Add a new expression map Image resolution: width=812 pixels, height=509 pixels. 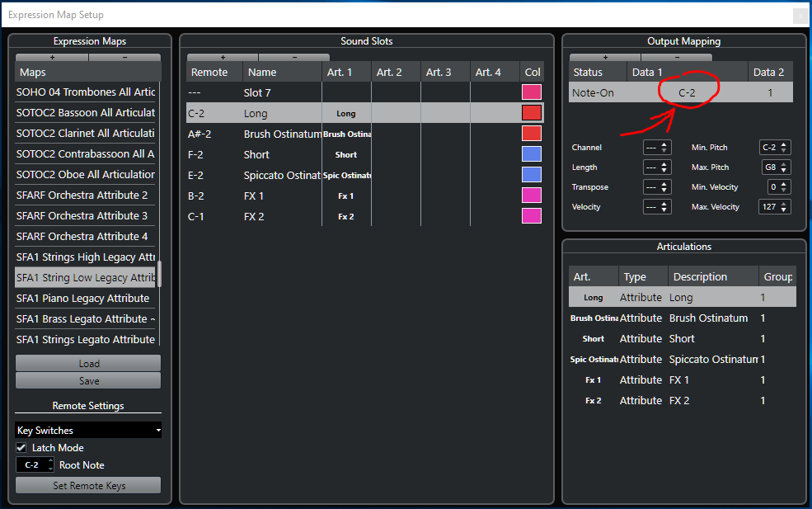(51, 58)
